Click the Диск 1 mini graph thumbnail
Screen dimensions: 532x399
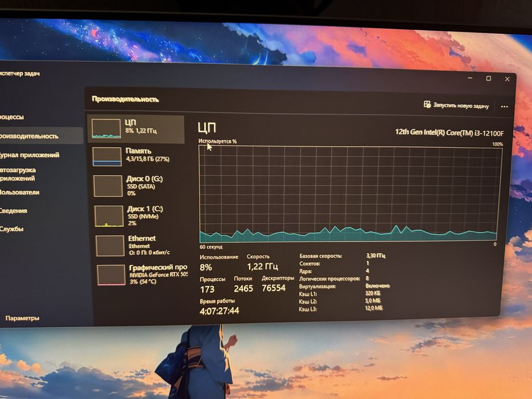point(109,216)
